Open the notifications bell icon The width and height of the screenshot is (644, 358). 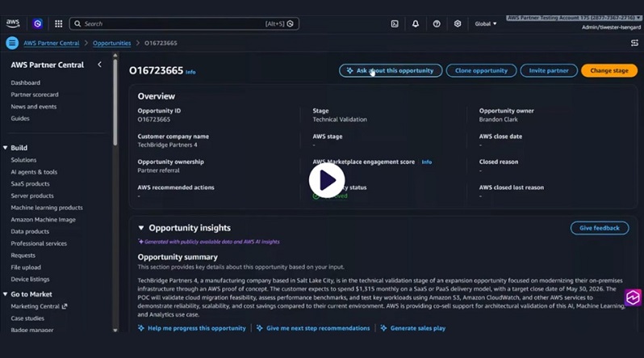tap(416, 24)
